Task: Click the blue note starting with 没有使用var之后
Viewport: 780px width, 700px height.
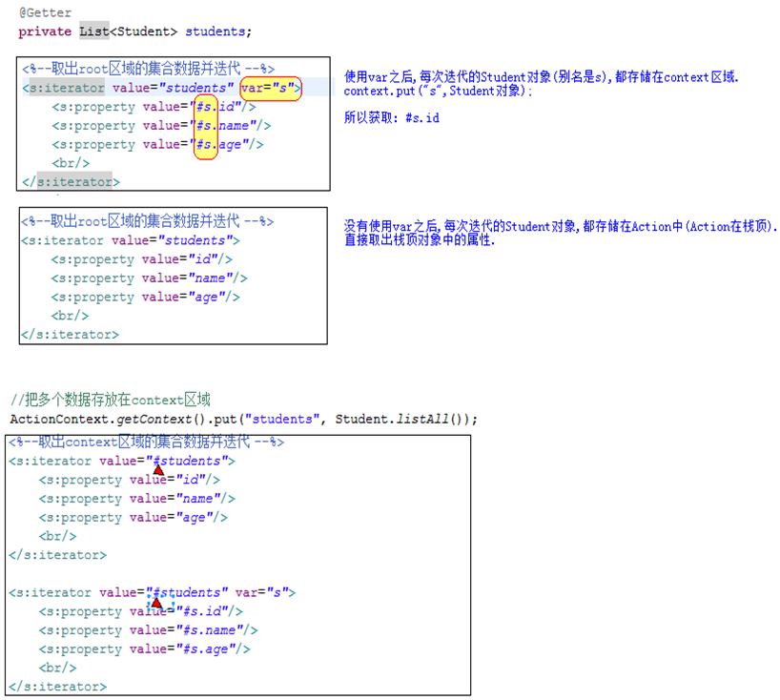Action: coord(561,226)
